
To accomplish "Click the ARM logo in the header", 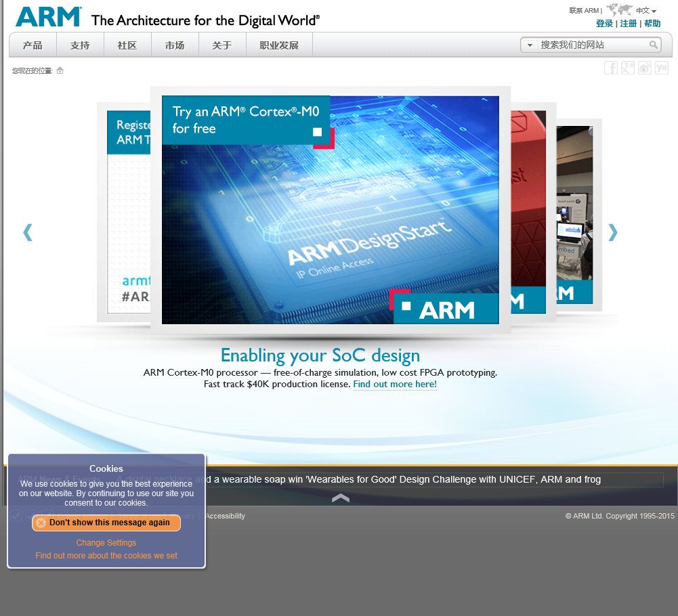I will pos(48,18).
